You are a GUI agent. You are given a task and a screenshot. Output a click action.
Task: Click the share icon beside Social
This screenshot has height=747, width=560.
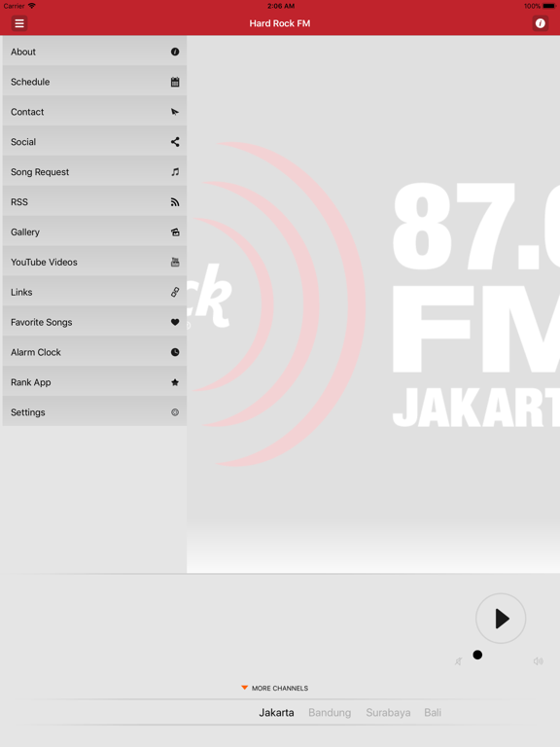click(x=175, y=142)
